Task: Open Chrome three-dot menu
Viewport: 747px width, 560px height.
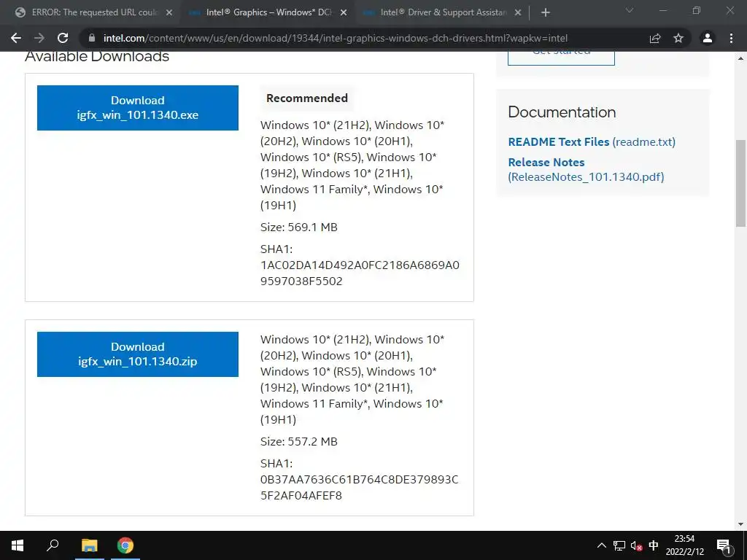Action: (731, 38)
